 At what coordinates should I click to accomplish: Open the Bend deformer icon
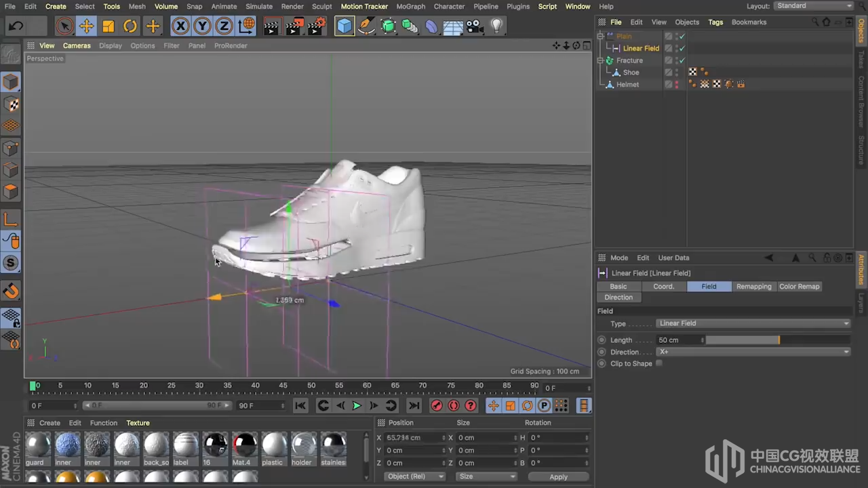(x=431, y=26)
